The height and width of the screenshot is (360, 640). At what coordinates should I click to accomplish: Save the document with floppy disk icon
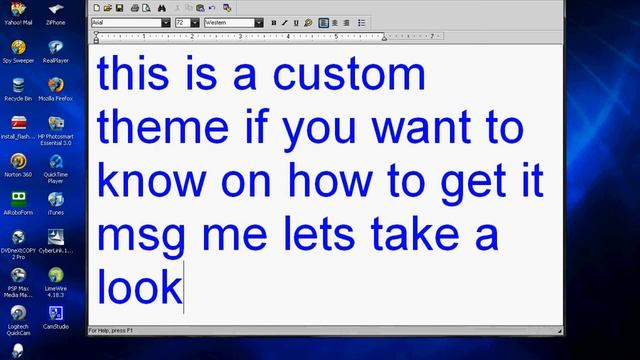coord(119,8)
